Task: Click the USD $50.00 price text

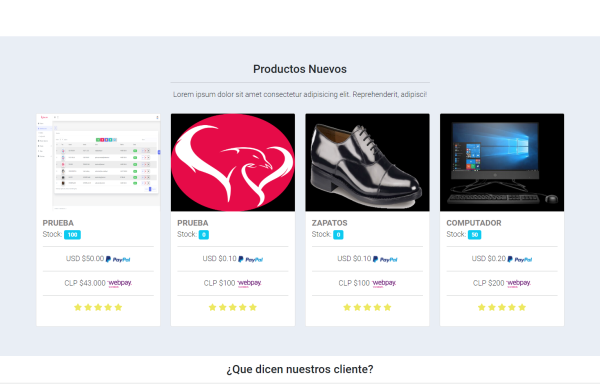Action: click(x=85, y=259)
